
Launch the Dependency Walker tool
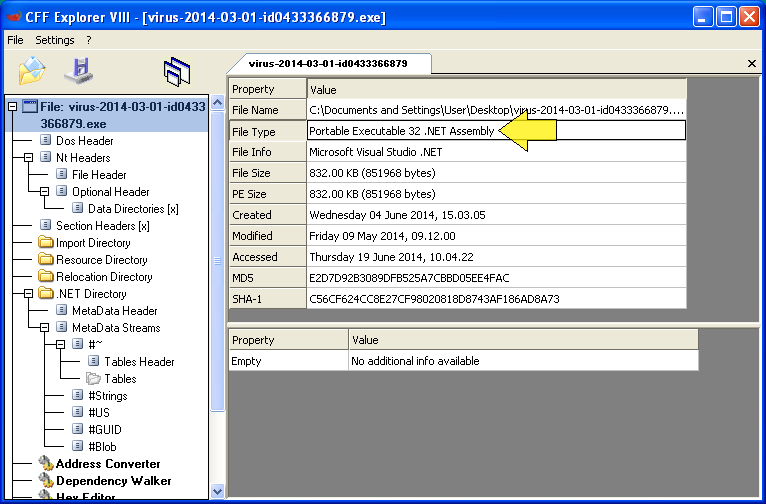click(113, 481)
